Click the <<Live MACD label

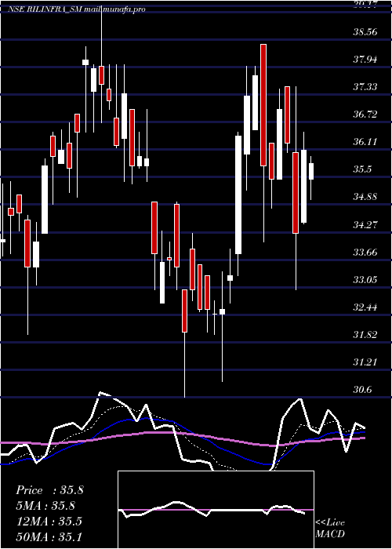[x=330, y=528]
